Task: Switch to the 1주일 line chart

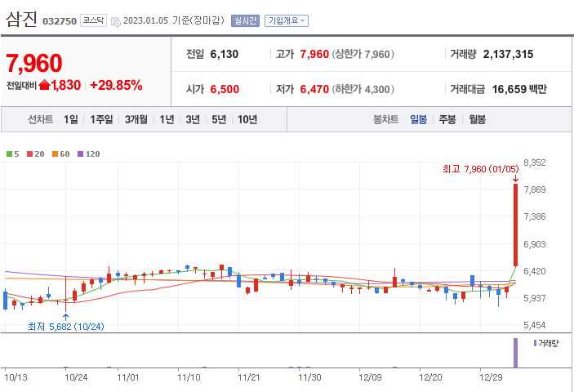Action: coord(101,119)
